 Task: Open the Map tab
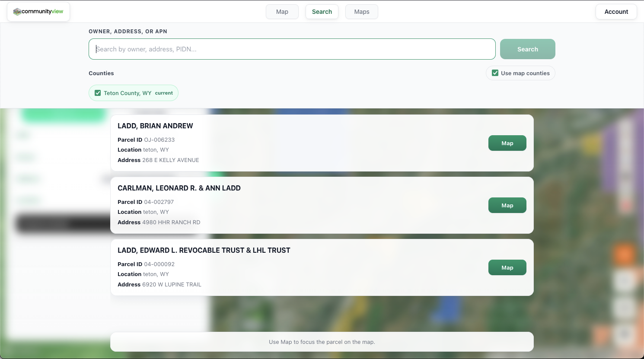tap(282, 12)
